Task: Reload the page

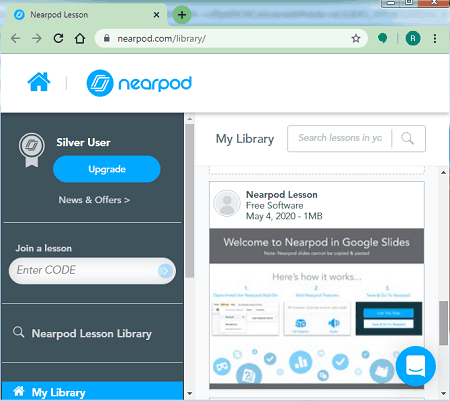Action: point(59,38)
